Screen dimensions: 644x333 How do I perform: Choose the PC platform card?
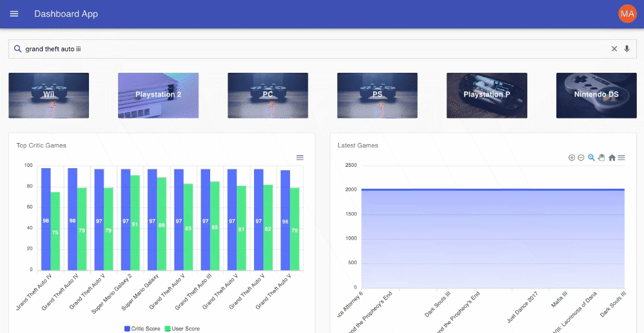tap(268, 96)
